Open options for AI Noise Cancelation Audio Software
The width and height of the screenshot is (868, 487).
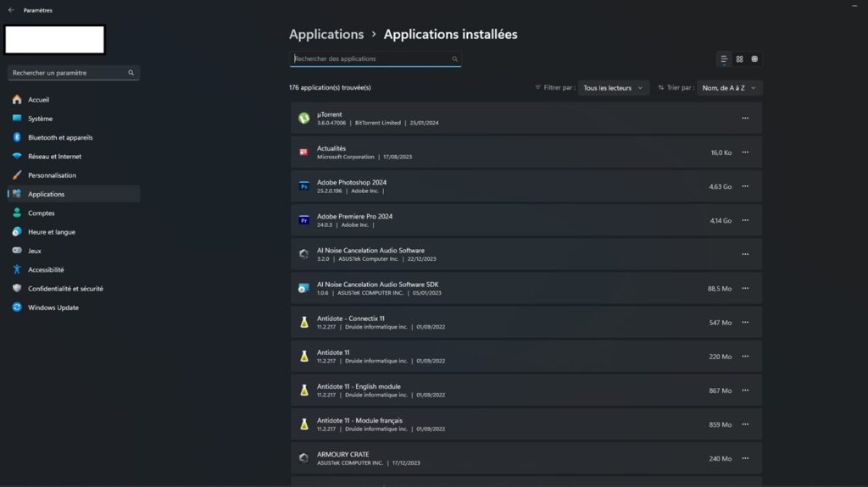tap(745, 254)
